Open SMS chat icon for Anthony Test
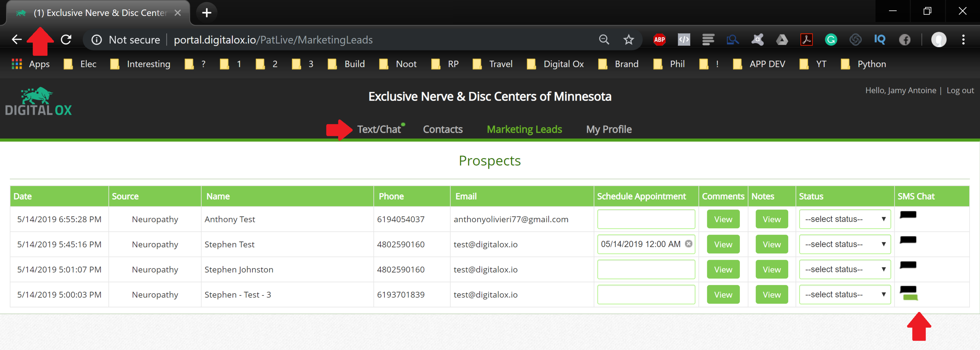Image resolution: width=980 pixels, height=350 pixels. tap(908, 215)
